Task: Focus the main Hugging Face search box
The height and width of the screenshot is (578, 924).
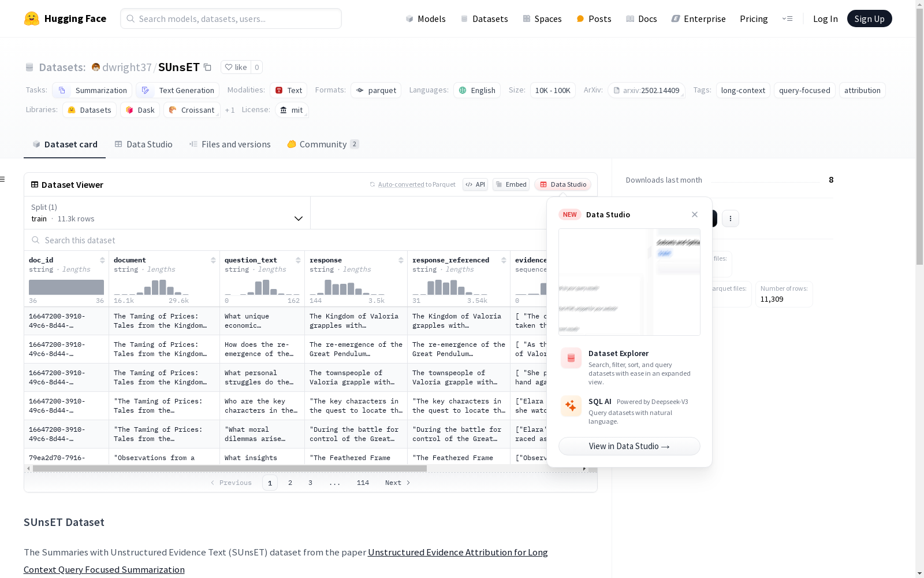Action: 231,18
